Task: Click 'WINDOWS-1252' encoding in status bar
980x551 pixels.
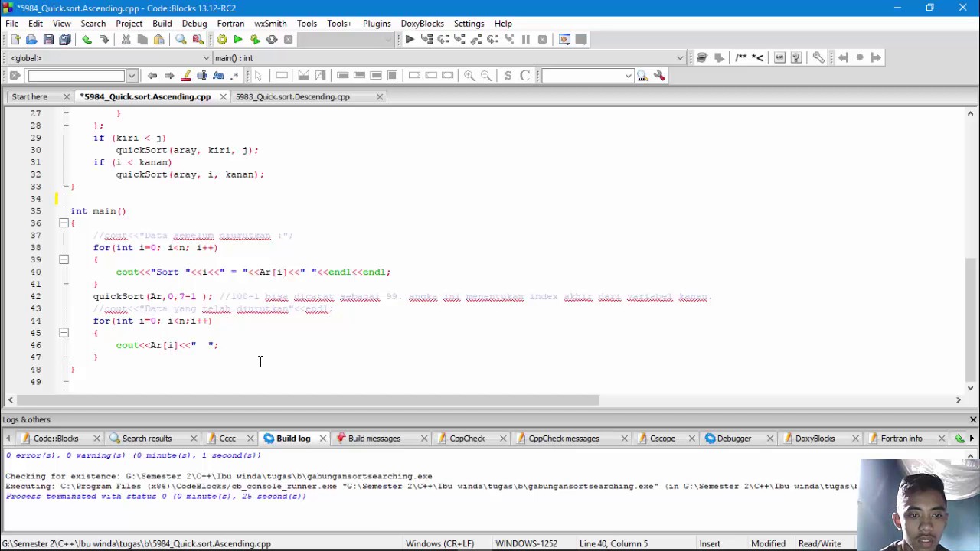Action: [526, 543]
